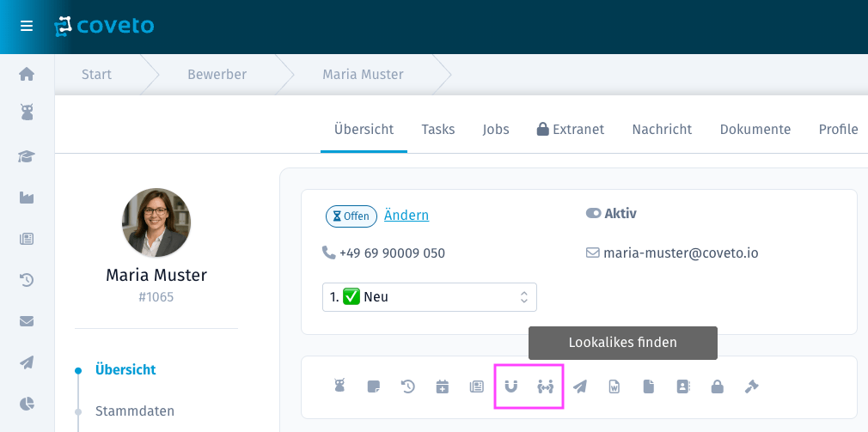Screen dimensions: 868x432
Task: Click the blank document icon in toolbar
Action: (x=648, y=386)
